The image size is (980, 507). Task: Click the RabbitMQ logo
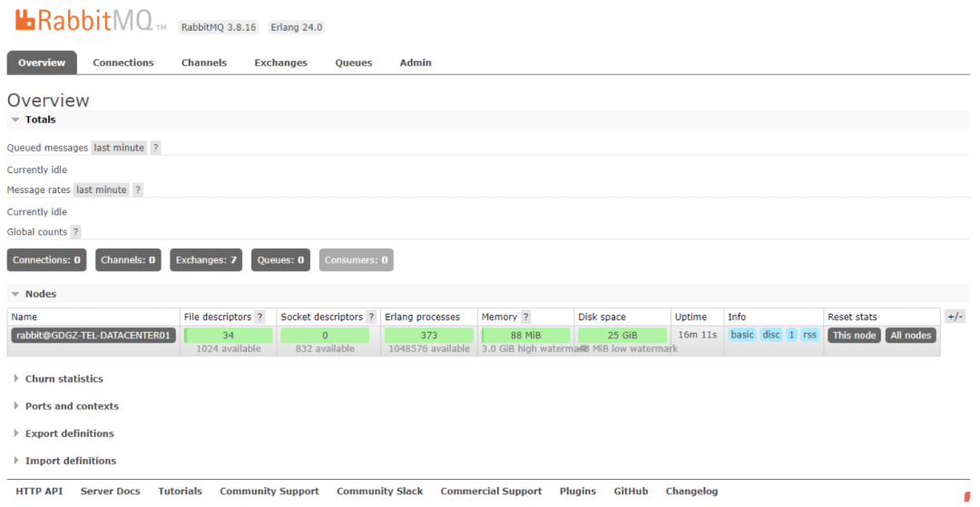92,19
